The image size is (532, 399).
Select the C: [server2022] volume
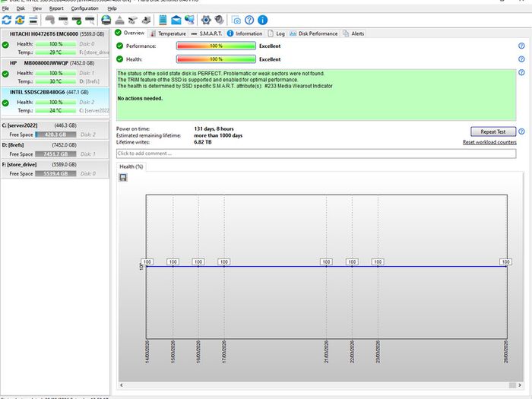55,130
